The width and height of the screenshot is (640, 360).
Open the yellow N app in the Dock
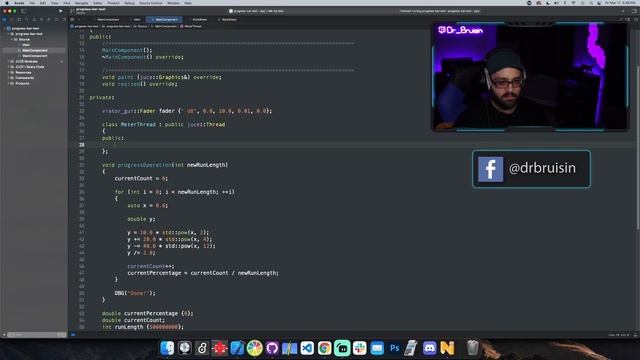[x=447, y=348]
